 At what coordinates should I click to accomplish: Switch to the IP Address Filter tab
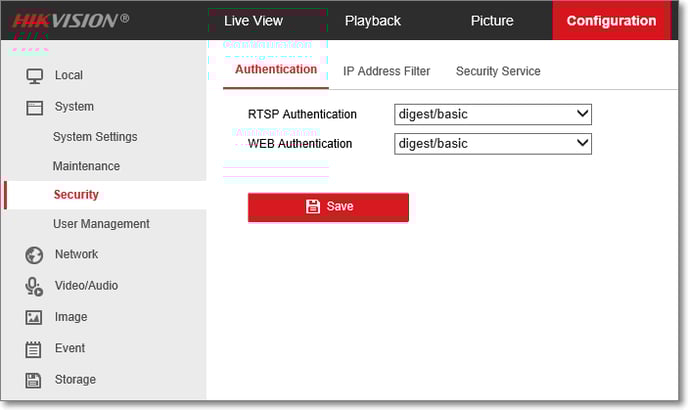click(386, 71)
